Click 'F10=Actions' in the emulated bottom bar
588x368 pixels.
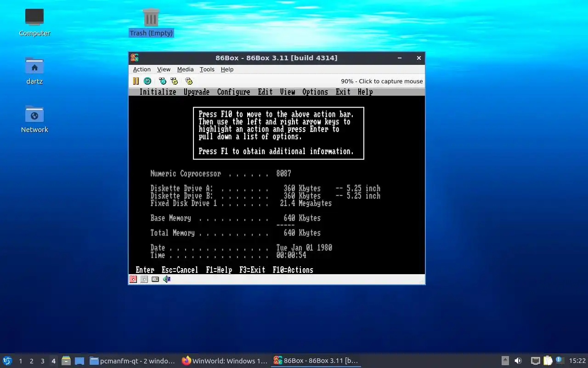(x=293, y=270)
